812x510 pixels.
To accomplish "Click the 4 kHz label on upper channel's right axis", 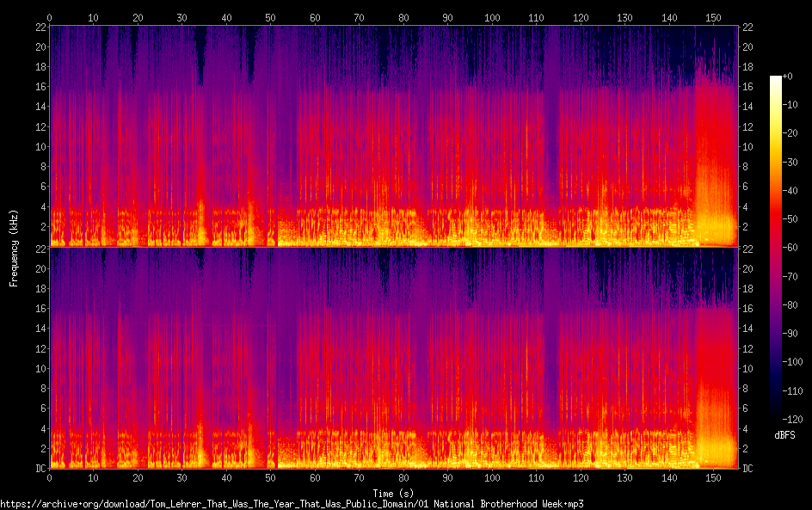I will tap(747, 206).
